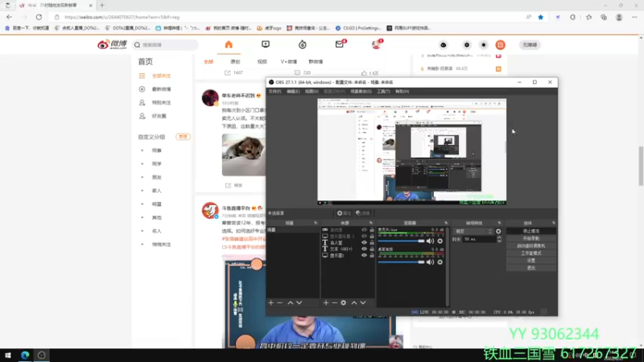Move scene up in OBS scenes list
Viewport: 644px width, 362px height.
pyautogui.click(x=291, y=303)
